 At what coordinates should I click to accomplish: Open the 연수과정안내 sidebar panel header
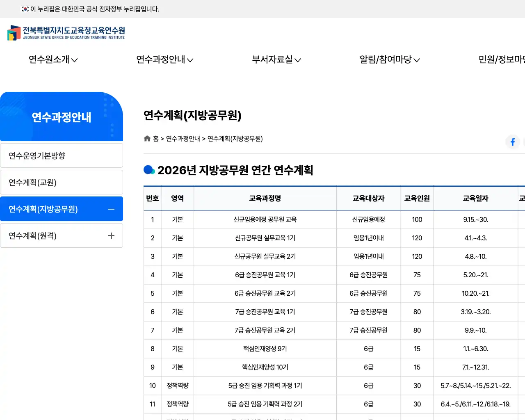click(62, 117)
